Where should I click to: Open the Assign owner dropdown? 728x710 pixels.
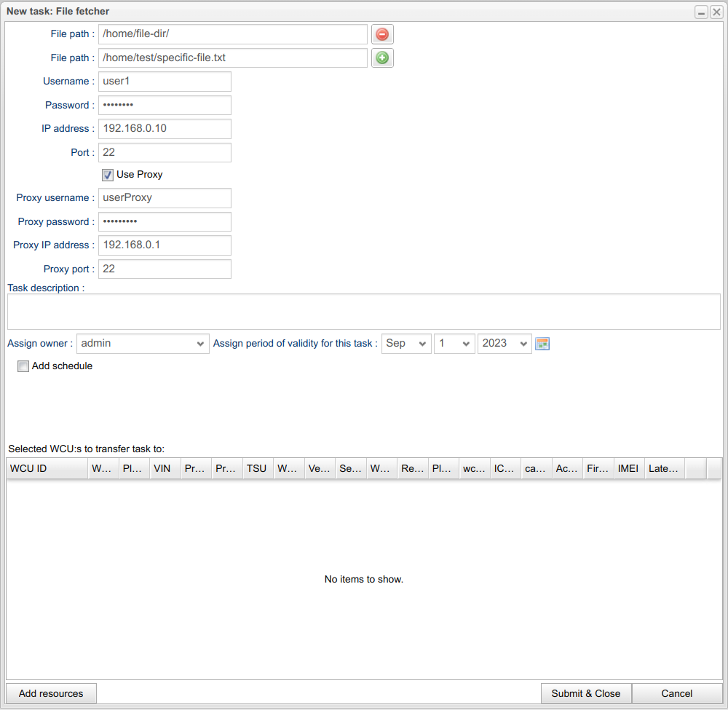coord(143,344)
